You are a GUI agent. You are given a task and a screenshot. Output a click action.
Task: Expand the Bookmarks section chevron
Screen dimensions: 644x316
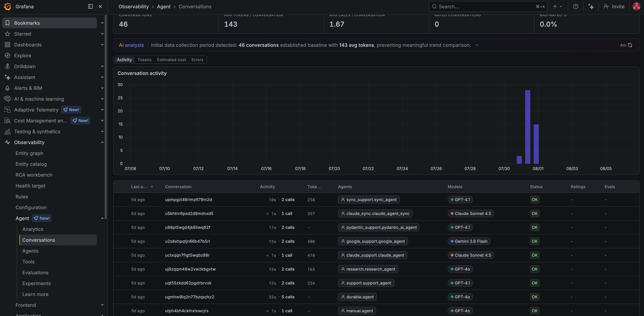coord(102,23)
